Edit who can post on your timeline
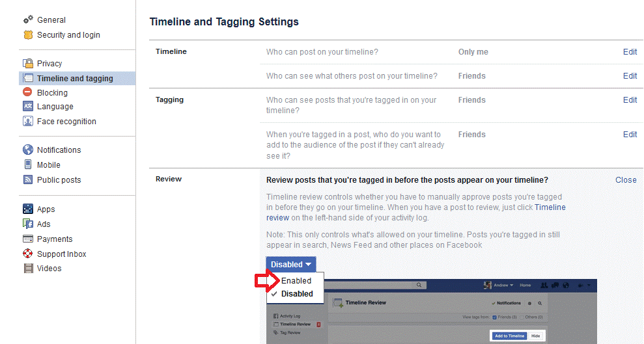This screenshot has width=644, height=344. [x=630, y=51]
